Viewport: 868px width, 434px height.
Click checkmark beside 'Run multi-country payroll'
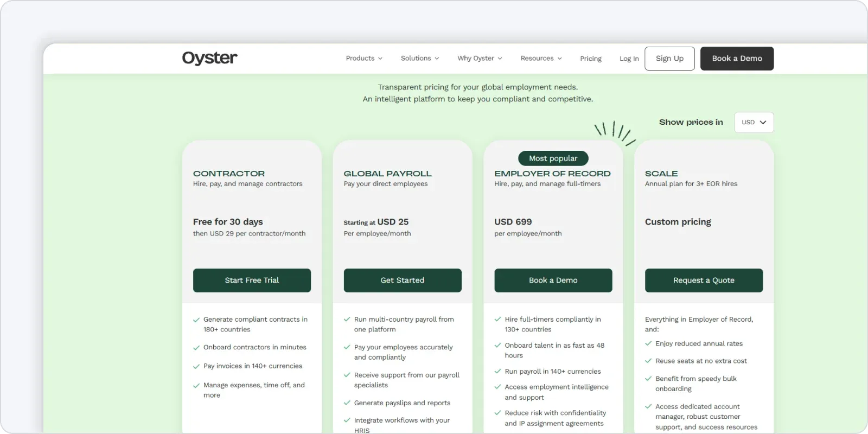[347, 320]
